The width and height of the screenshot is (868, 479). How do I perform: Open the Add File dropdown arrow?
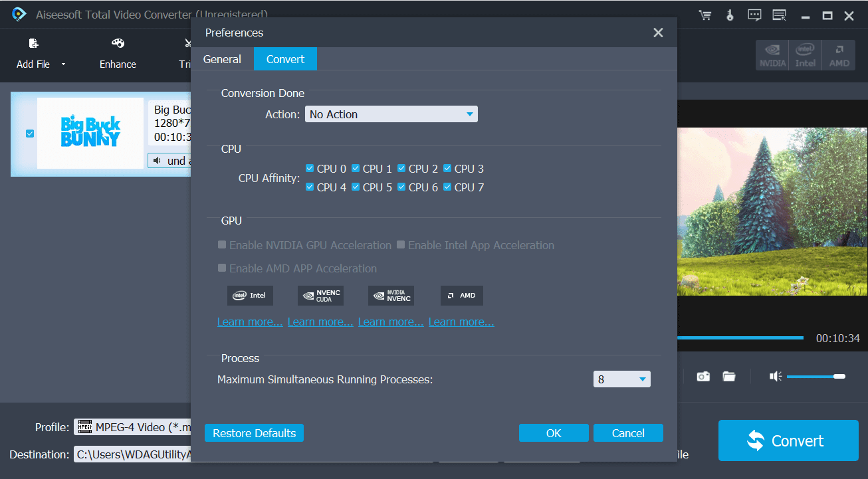pyautogui.click(x=64, y=64)
